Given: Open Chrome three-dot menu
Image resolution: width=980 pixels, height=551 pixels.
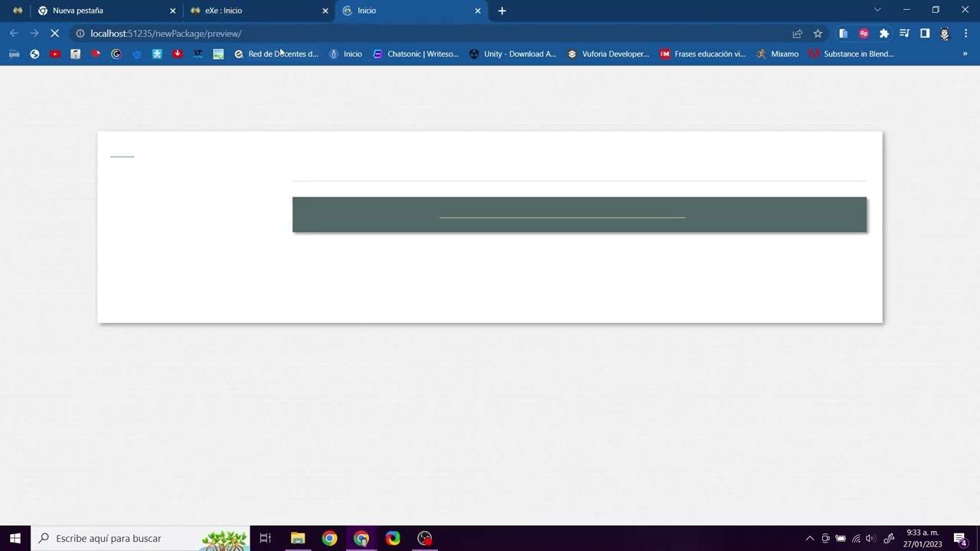Looking at the screenshot, I should tap(965, 34).
